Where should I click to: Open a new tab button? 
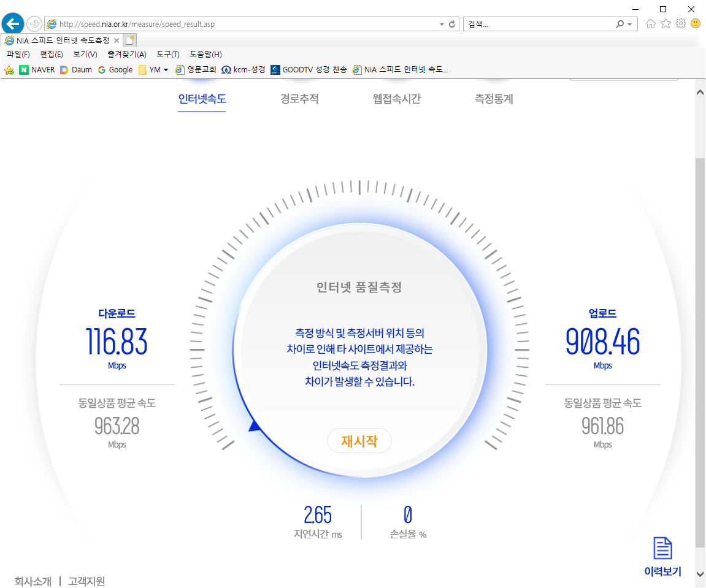(x=129, y=40)
